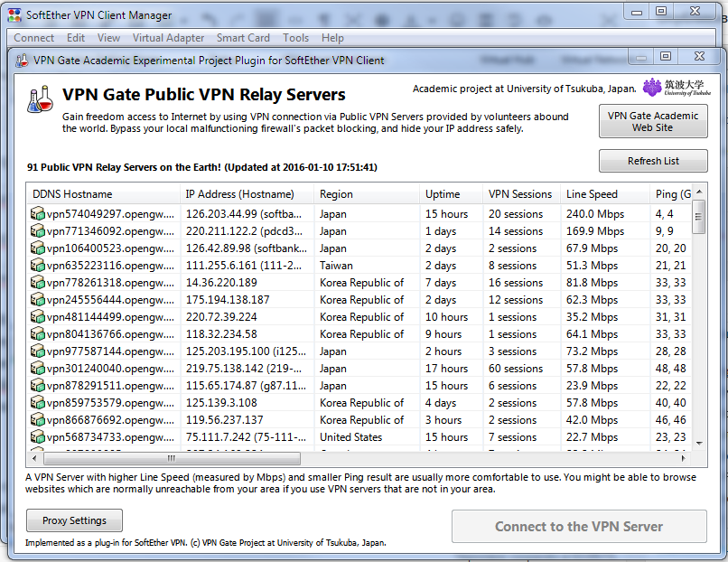Click server icon for vpn568734733.opengw row
The height and width of the screenshot is (562, 728).
tap(37, 437)
